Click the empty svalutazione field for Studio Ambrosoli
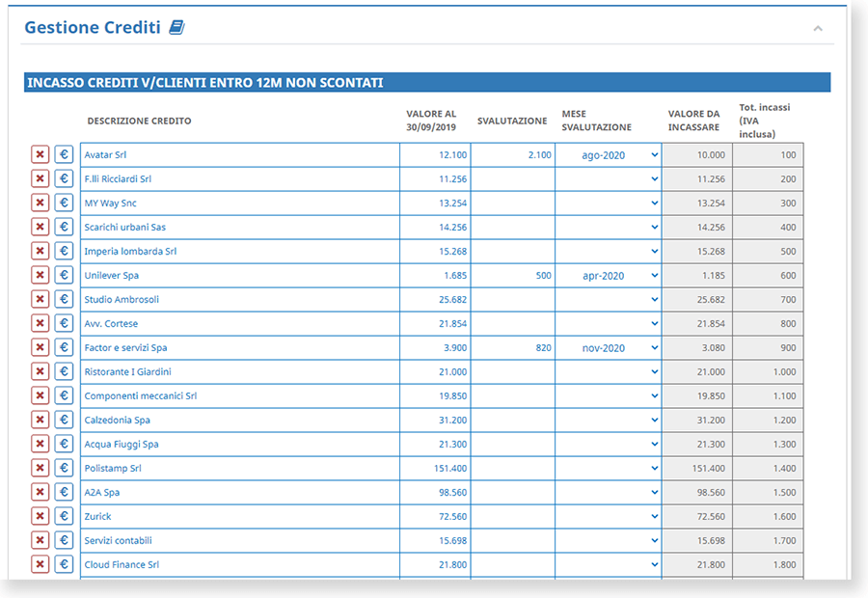Screen dimensions: 868x598 [513, 300]
